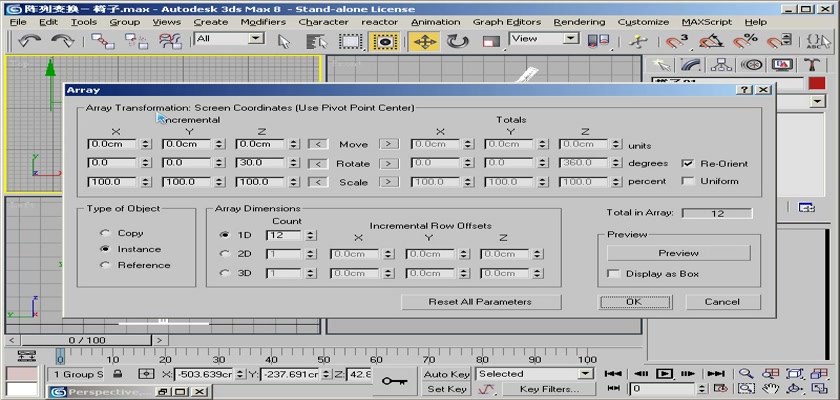
Task: Switch to the Create command panel tab
Action: tap(662, 65)
